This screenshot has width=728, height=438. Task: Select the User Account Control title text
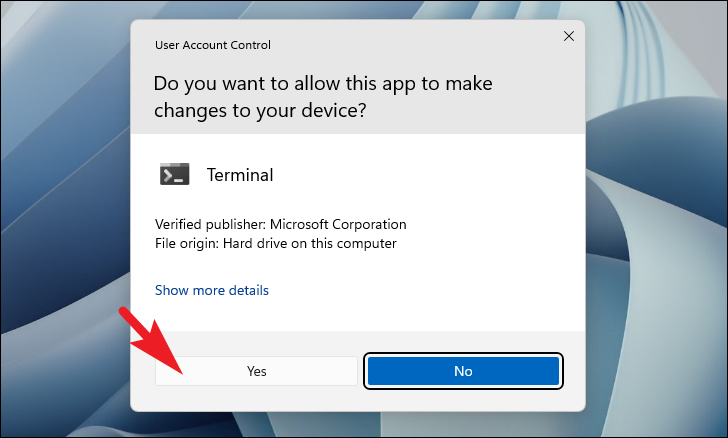(213, 45)
